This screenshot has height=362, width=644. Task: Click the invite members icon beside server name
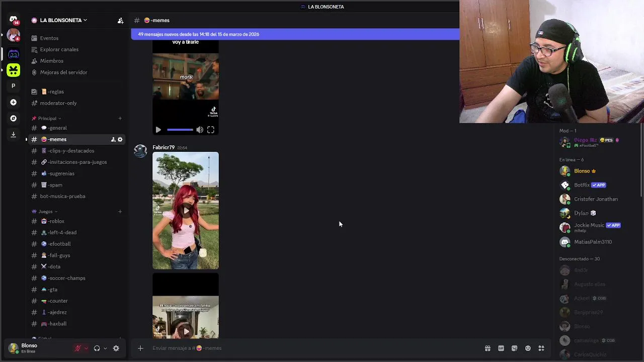click(x=120, y=21)
